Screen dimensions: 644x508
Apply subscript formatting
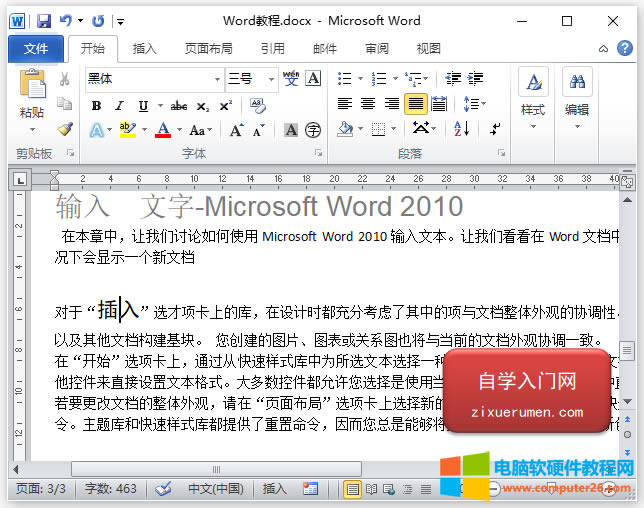click(202, 106)
